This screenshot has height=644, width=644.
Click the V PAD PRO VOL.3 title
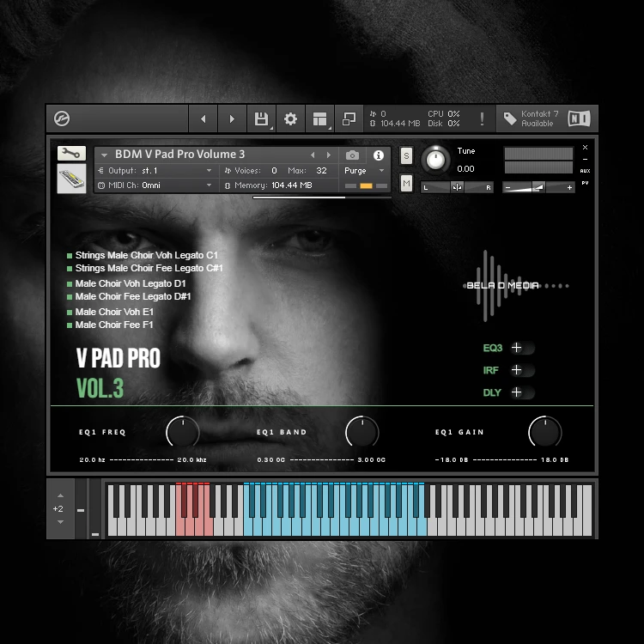pos(118,373)
